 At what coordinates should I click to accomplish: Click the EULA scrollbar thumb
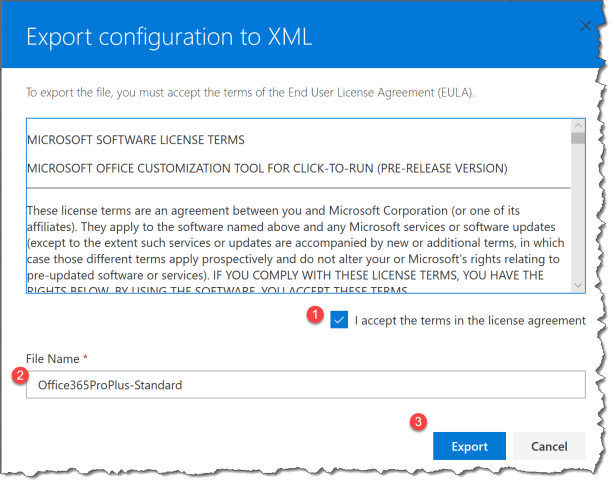click(578, 138)
